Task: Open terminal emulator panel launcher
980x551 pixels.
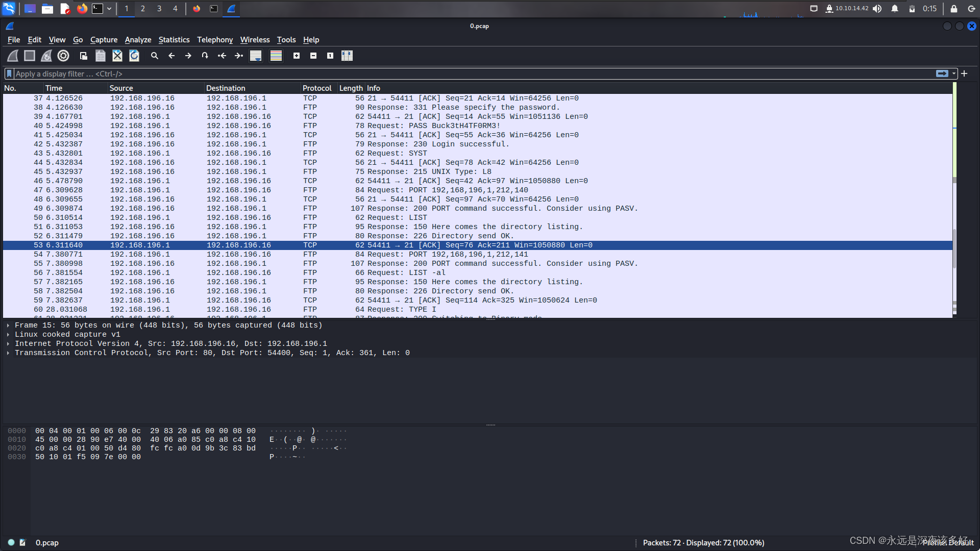Action: (97, 9)
